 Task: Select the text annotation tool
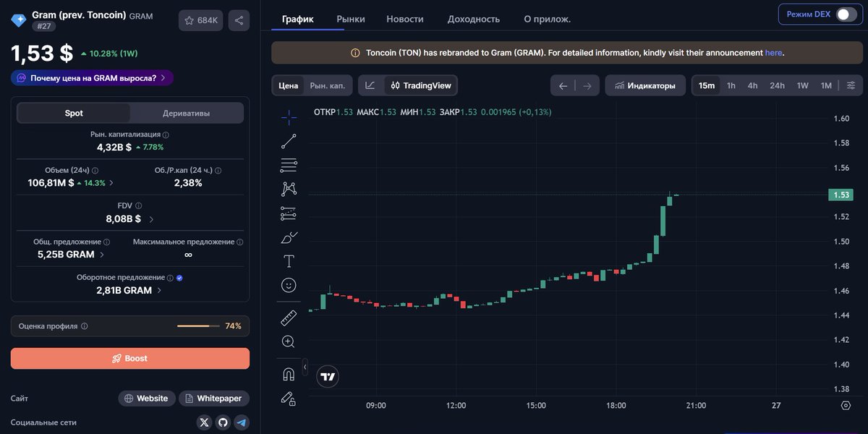(289, 261)
